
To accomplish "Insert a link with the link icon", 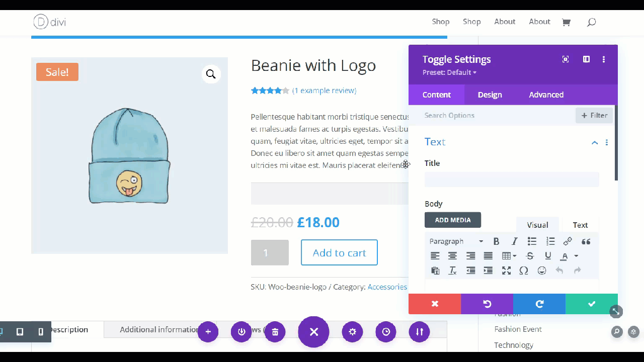I will tap(568, 241).
